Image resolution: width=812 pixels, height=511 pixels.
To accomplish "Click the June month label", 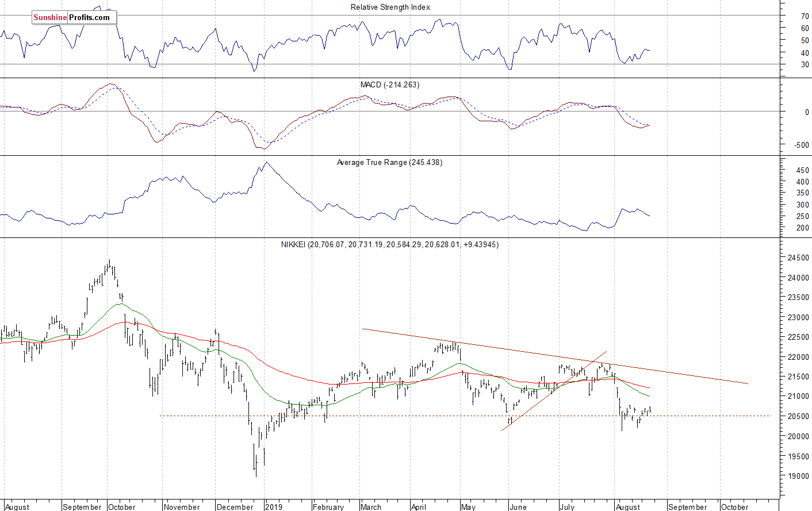I will click(518, 507).
